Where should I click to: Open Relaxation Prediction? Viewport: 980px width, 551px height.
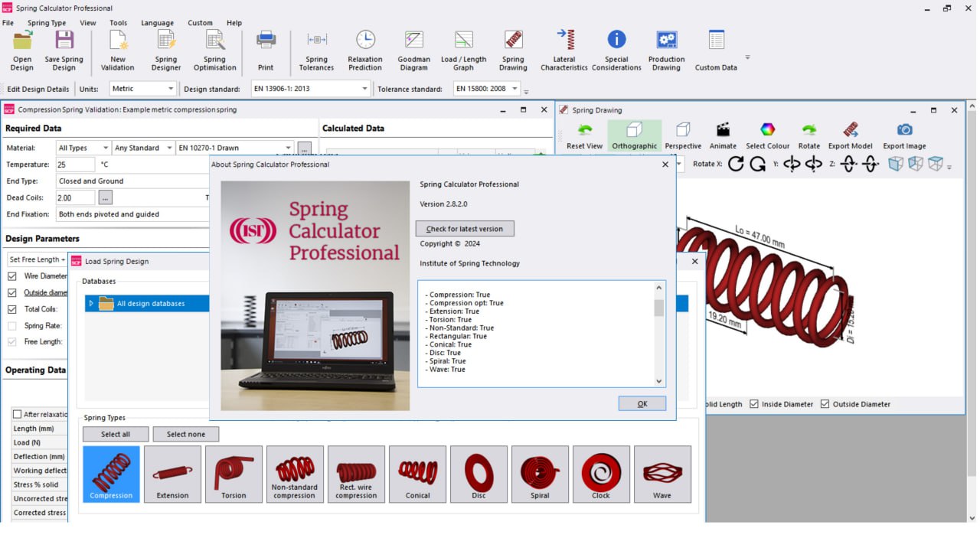[365, 51]
